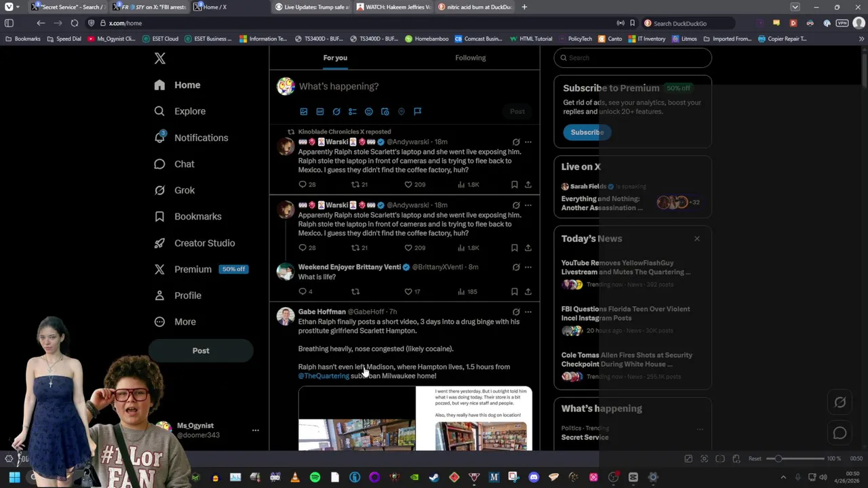Reply to Brittany Venti's post (4)
The width and height of the screenshot is (868, 488).
point(305,291)
